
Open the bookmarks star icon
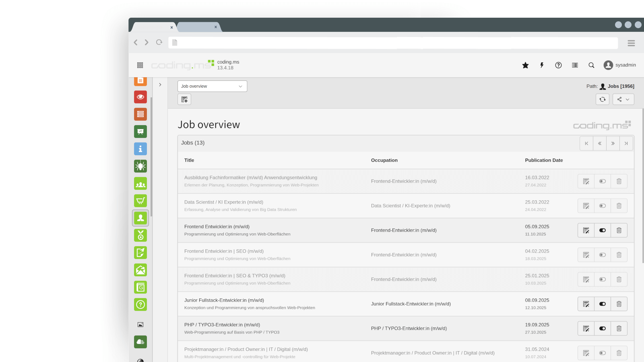click(525, 65)
